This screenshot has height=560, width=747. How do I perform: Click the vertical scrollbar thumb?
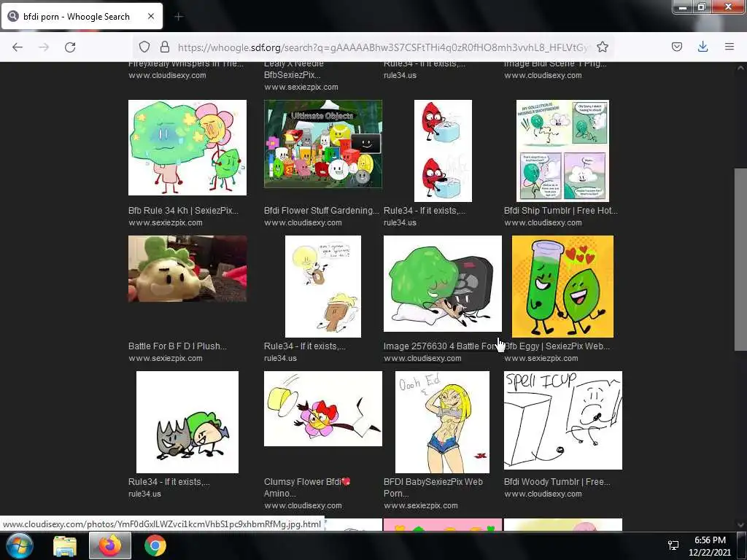click(x=740, y=260)
